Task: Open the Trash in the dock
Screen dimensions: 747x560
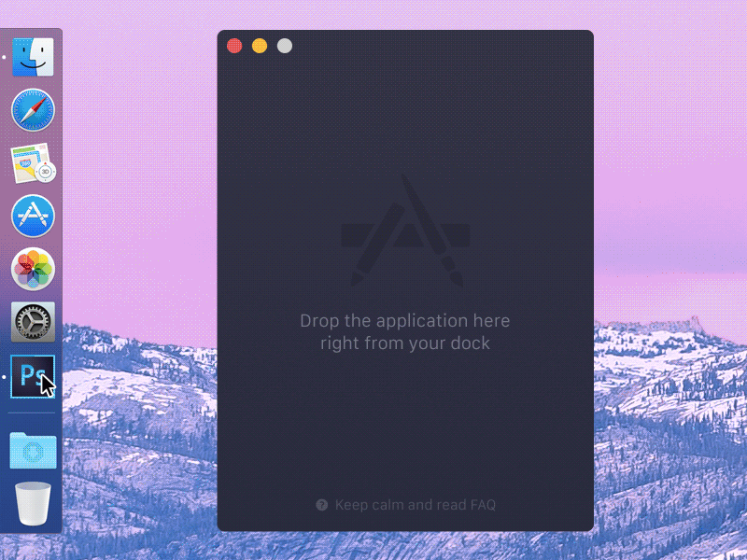Action: pyautogui.click(x=33, y=503)
